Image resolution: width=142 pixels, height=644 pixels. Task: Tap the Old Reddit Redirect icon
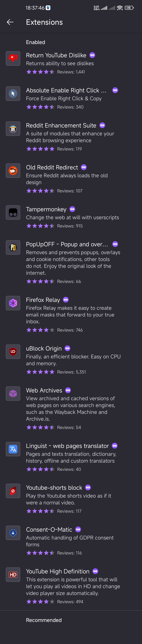pos(13,171)
